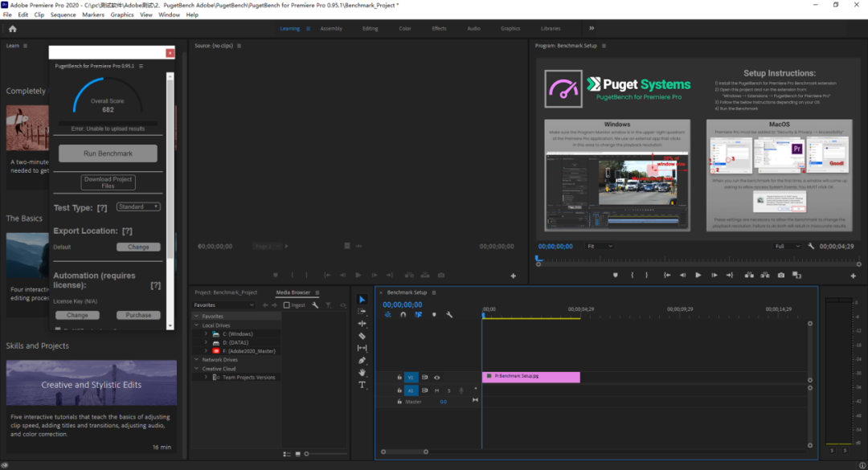
Task: Select the Pen tool
Action: [362, 361]
